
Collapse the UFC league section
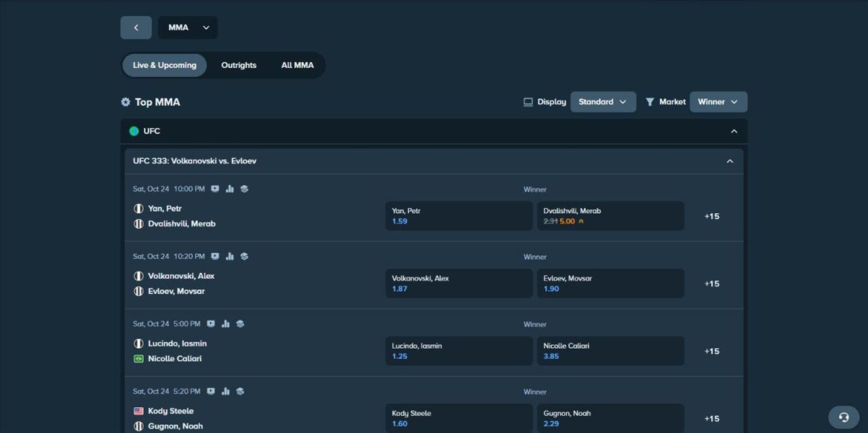(x=734, y=131)
